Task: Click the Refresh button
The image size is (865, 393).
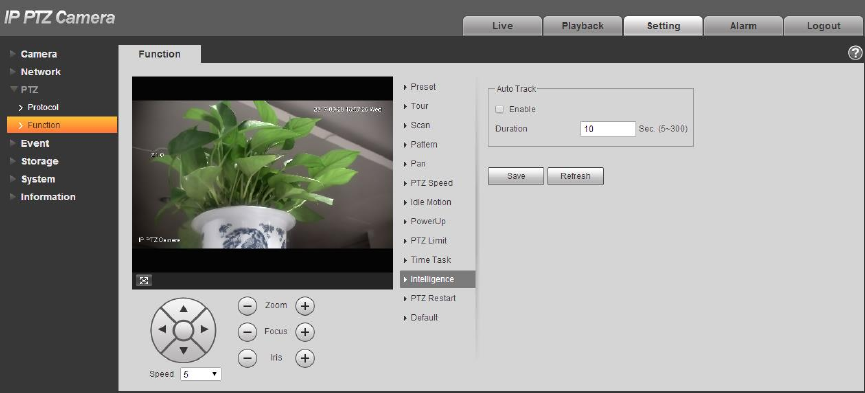Action: pos(575,176)
